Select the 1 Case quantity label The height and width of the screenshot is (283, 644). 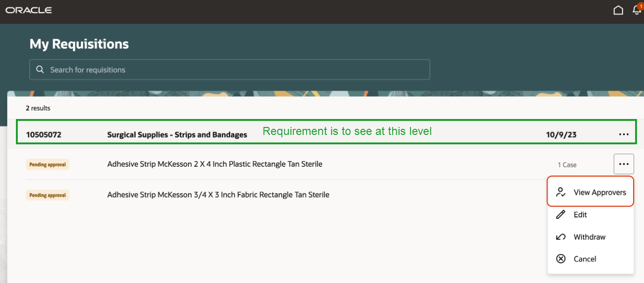[x=568, y=164]
